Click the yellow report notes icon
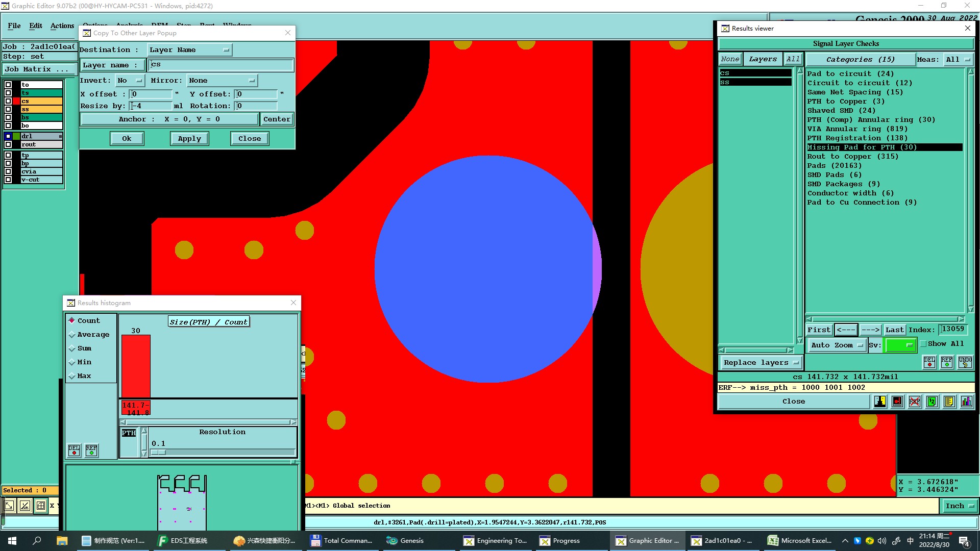980x551 pixels. click(949, 402)
